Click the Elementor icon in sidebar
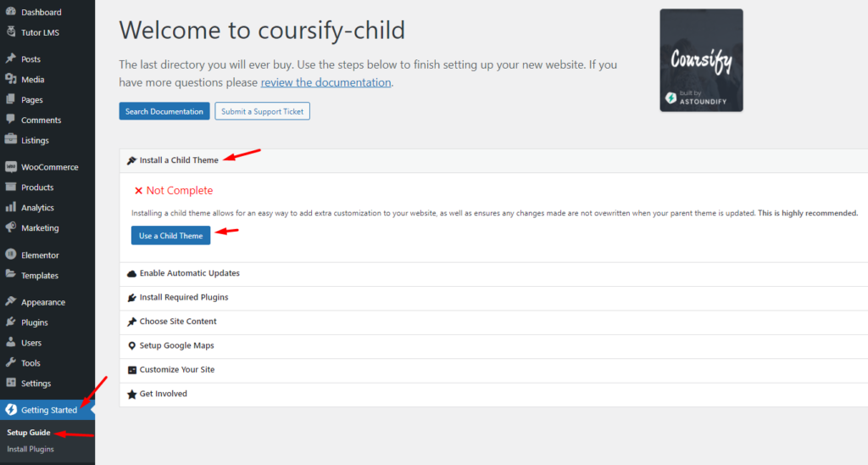This screenshot has width=868, height=465. pos(10,255)
